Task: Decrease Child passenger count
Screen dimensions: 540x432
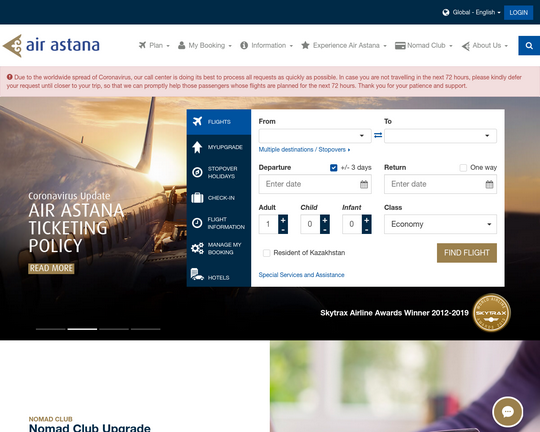Action: (325, 229)
